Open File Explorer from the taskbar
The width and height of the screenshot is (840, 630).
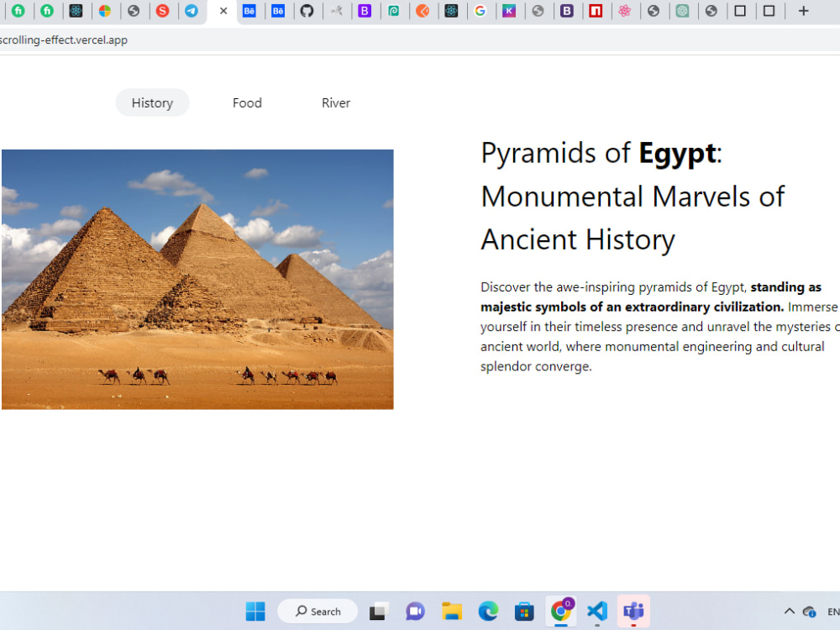click(452, 612)
